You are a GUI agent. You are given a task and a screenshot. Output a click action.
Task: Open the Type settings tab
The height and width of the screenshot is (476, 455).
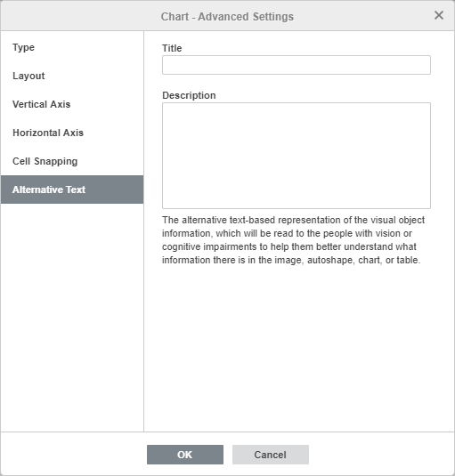pos(72,47)
